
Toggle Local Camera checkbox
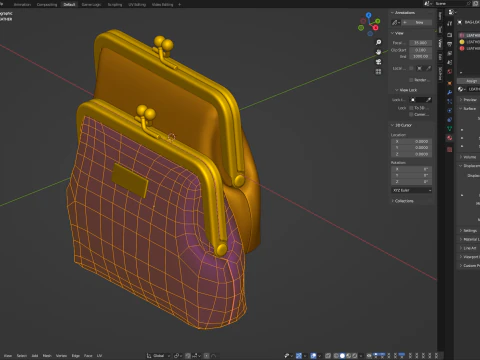pyautogui.click(x=411, y=68)
